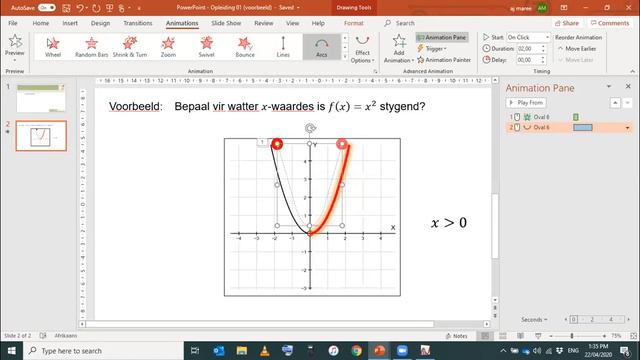This screenshot has height=360, width=640.
Task: Select the Arcs motion path
Action: click(322, 47)
